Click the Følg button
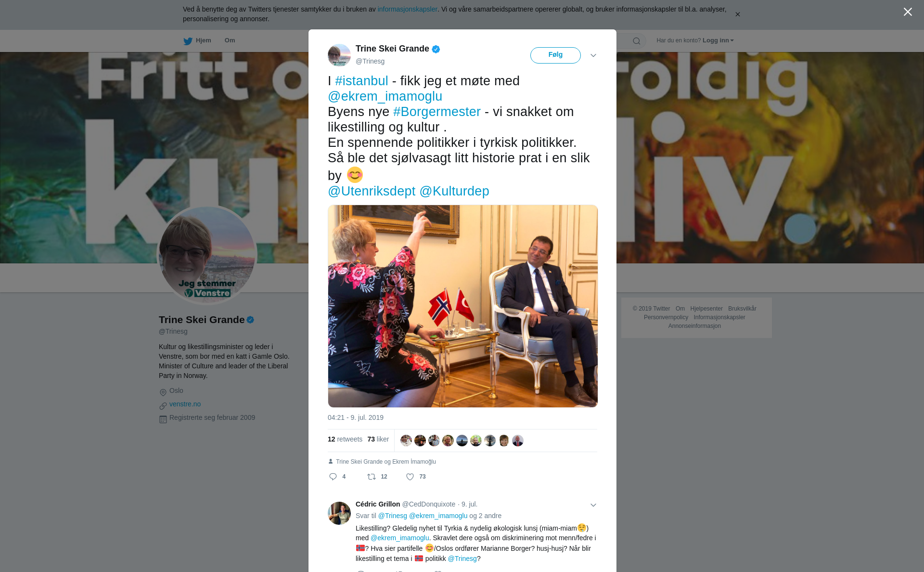Screen dimensions: 924x572 (x=555, y=55)
